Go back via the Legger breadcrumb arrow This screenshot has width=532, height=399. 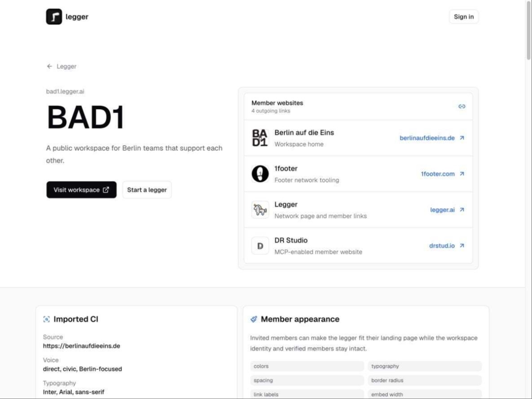[x=49, y=66]
